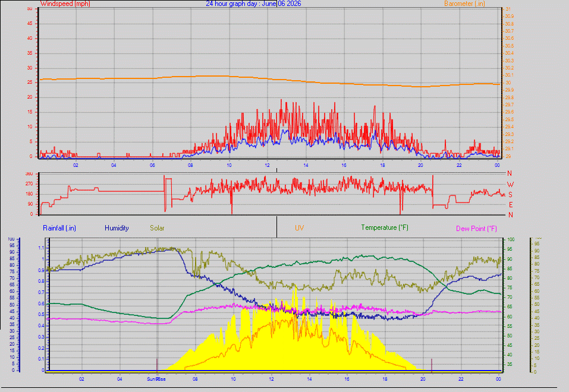Click the sunset marker near hour 20
Screen dimensions: 569x392
(x=432, y=365)
